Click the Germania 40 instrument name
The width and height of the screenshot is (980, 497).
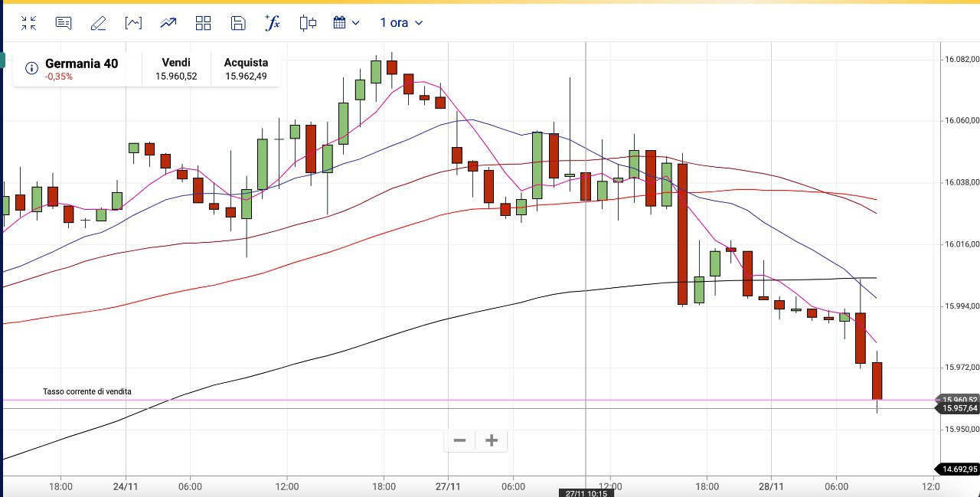[x=81, y=64]
